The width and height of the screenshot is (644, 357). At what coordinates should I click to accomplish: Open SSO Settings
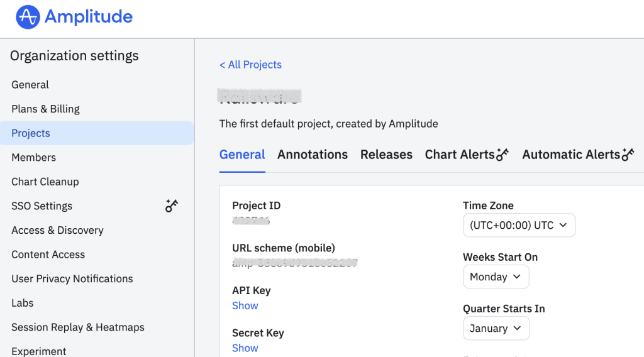42,206
